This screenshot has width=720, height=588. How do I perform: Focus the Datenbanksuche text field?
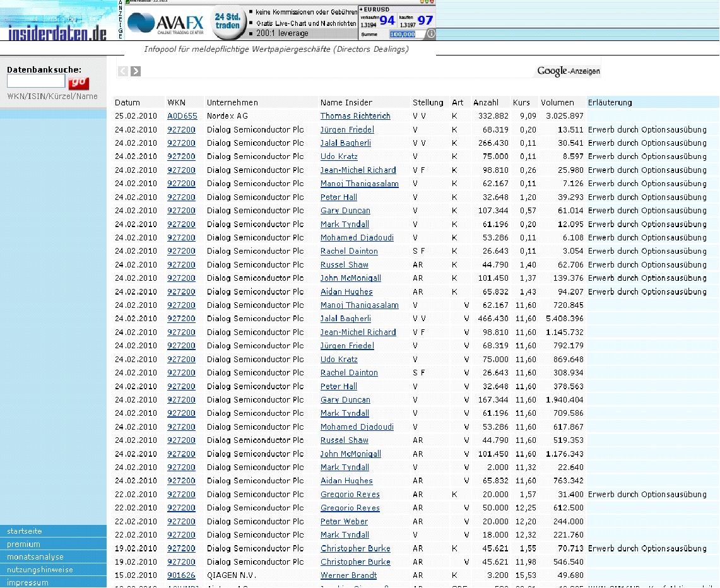[x=36, y=81]
